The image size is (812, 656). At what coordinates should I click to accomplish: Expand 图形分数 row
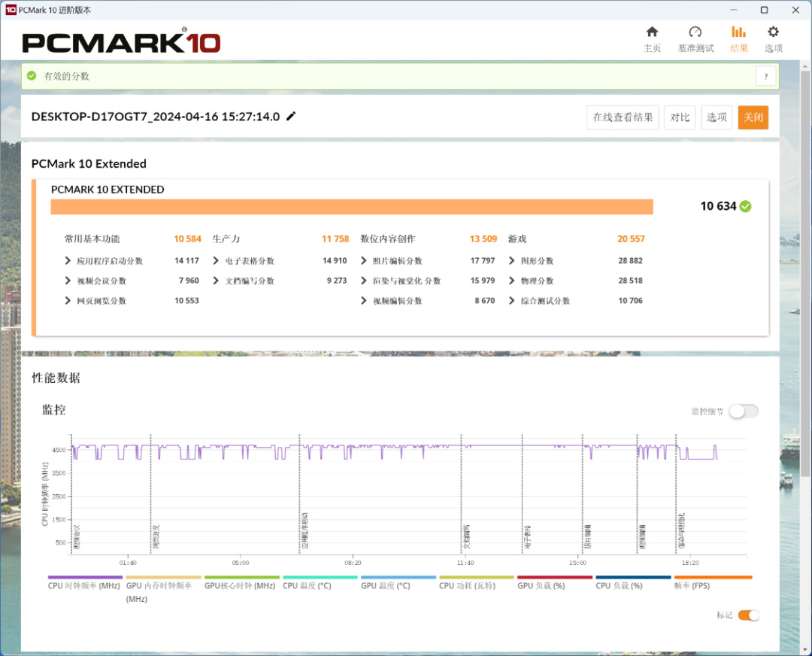click(512, 260)
